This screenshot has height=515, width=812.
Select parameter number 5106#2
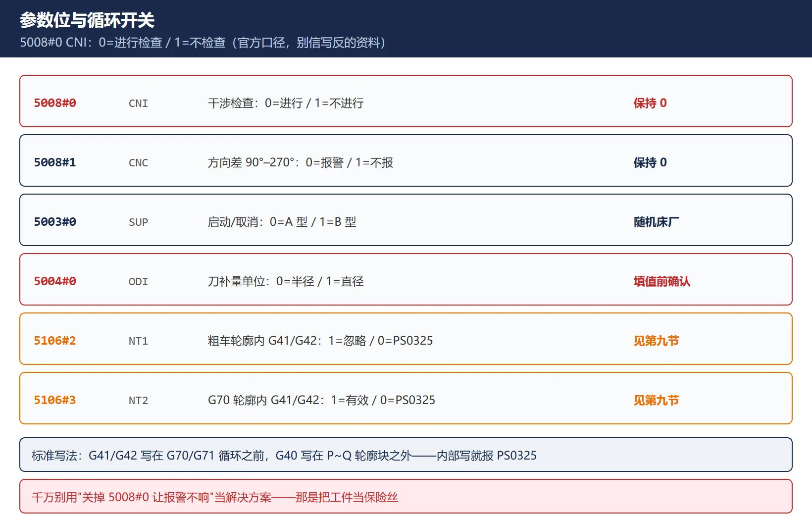coord(55,341)
